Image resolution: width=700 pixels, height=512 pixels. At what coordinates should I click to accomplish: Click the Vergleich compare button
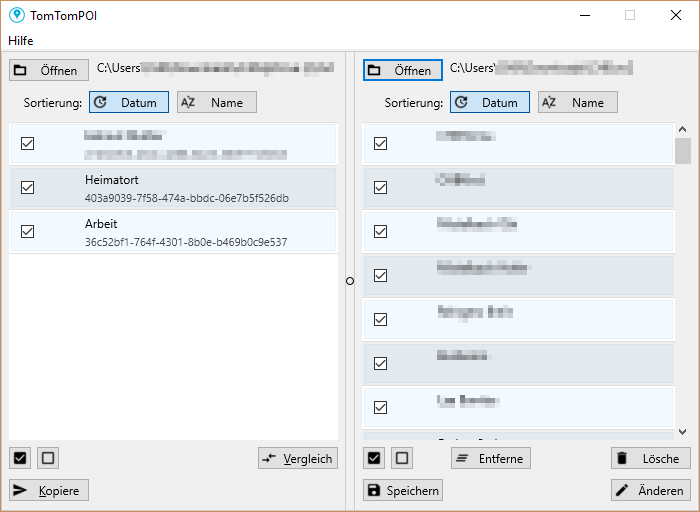pyautogui.click(x=298, y=458)
